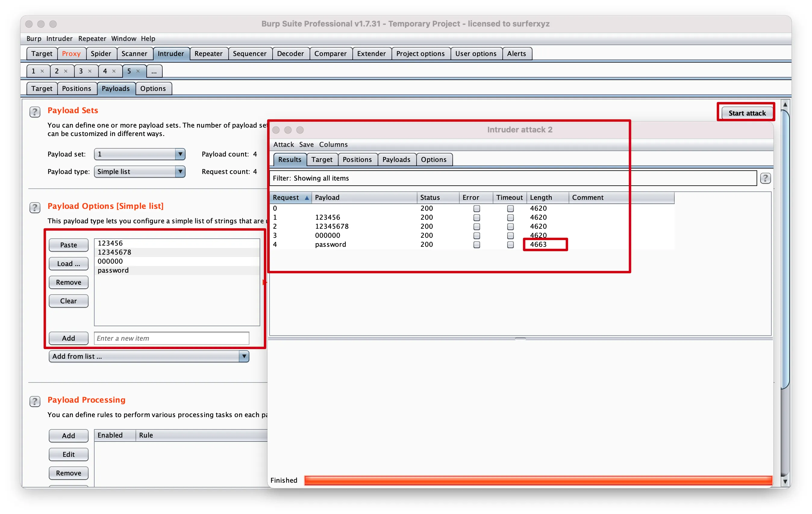This screenshot has width=812, height=514.
Task: Toggle Error checkbox for payload password
Action: point(476,245)
